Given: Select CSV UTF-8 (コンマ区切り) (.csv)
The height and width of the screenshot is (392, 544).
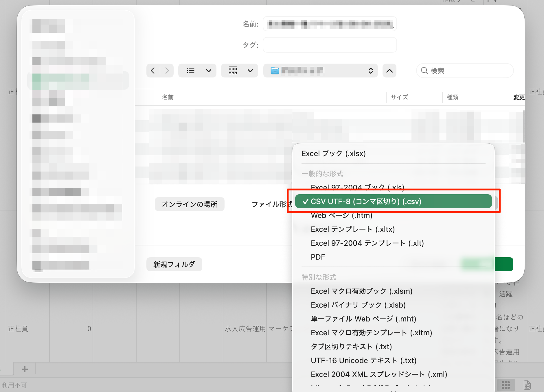Looking at the screenshot, I should 394,201.
